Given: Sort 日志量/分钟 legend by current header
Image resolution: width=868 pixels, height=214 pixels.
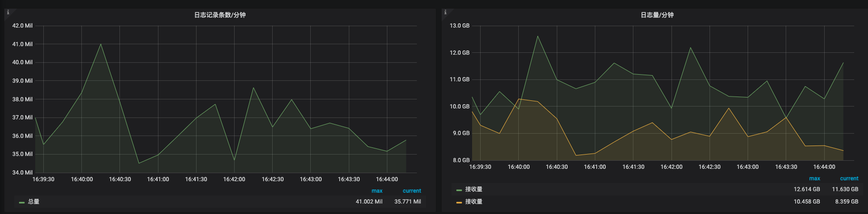Looking at the screenshot, I should click(x=849, y=178).
